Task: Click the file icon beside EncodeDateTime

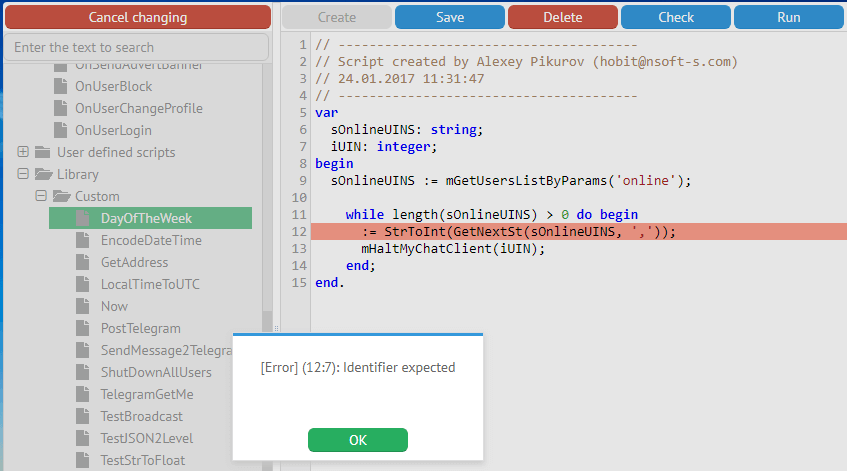Action: pyautogui.click(x=83, y=241)
